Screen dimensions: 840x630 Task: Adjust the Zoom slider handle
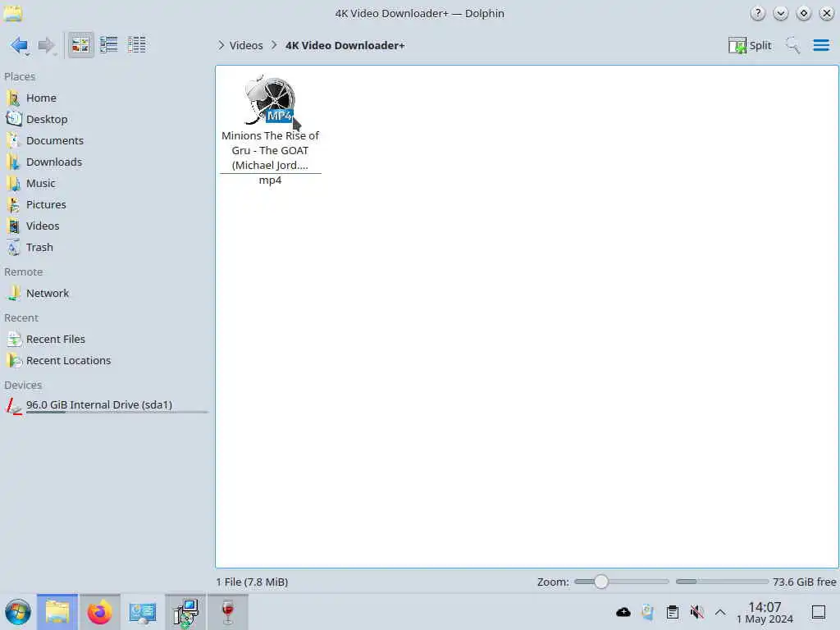click(600, 582)
